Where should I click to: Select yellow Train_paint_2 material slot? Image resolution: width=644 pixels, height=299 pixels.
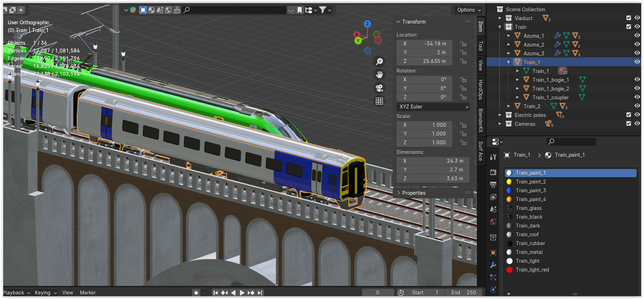tap(570, 182)
